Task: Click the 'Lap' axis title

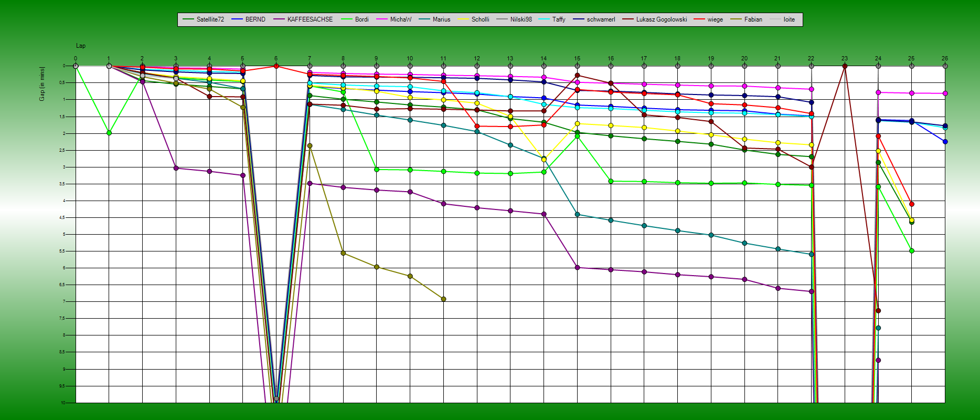Action: tap(81, 46)
